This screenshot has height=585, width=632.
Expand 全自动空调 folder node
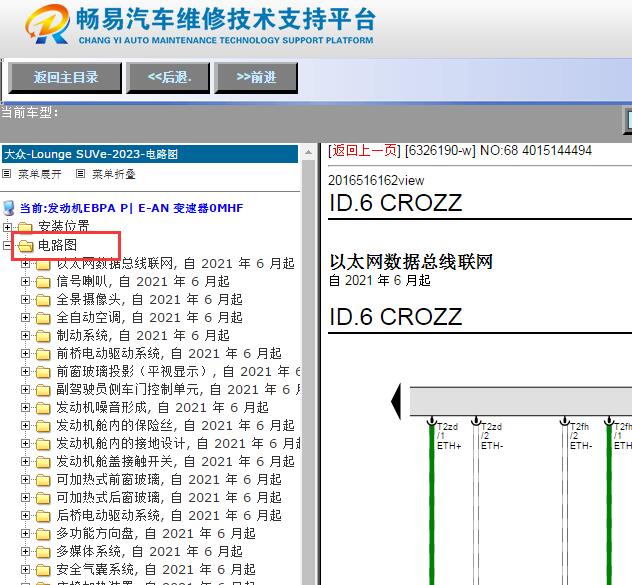(x=25, y=318)
